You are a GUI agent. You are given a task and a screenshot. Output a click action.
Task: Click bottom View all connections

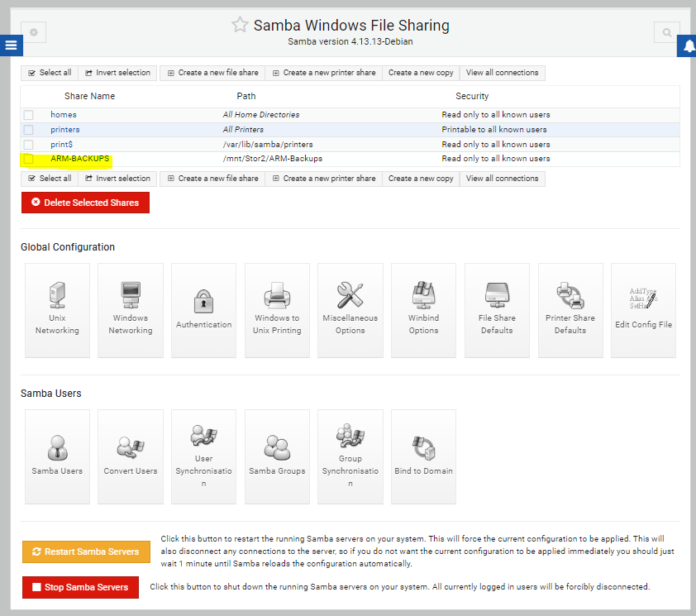click(x=502, y=179)
